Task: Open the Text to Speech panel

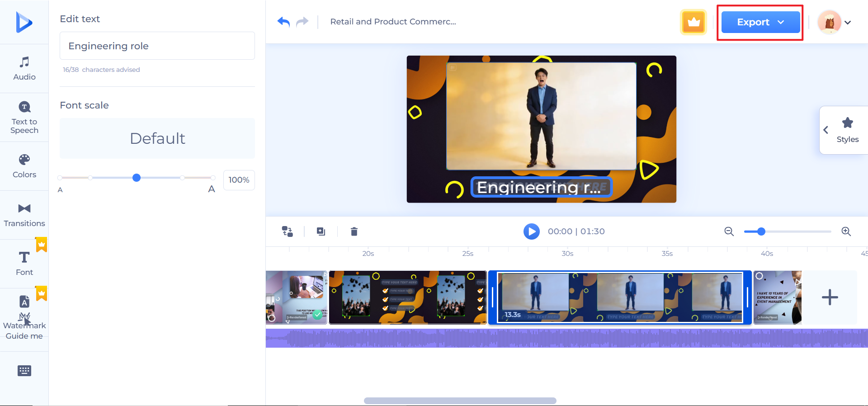Action: tap(24, 118)
